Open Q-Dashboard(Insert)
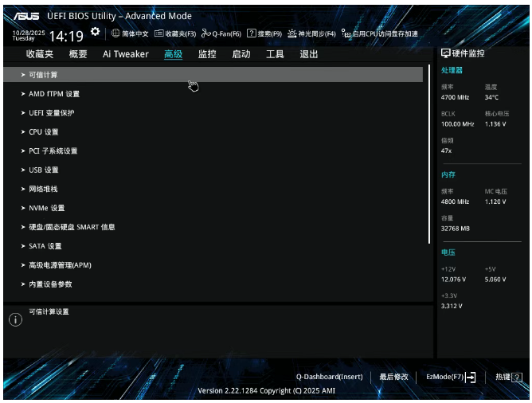Screen dimensions: 532x403 [329, 377]
